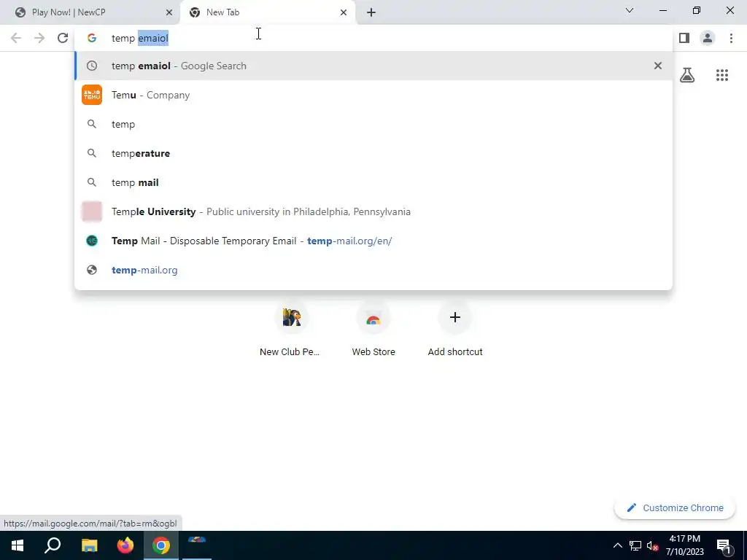
Task: Select the plain 'temp' search suggestion
Action: click(x=373, y=124)
